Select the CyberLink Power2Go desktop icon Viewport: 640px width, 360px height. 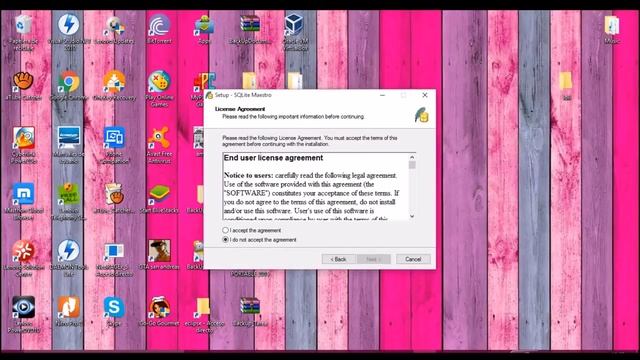(23, 138)
